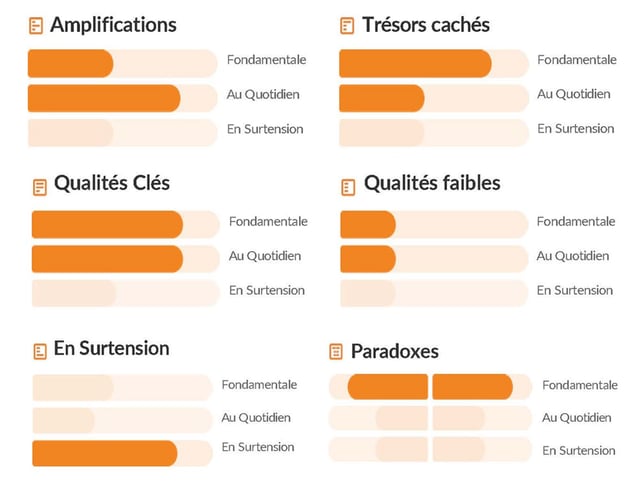Select the Amplifications Au Quotidien bar
The width and height of the screenshot is (634, 491).
click(123, 98)
